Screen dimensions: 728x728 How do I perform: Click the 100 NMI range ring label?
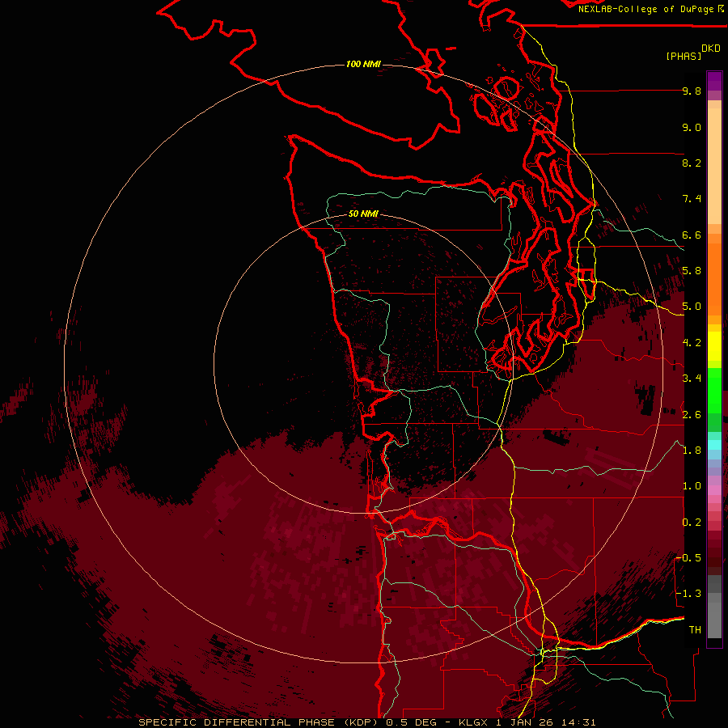pyautogui.click(x=363, y=64)
